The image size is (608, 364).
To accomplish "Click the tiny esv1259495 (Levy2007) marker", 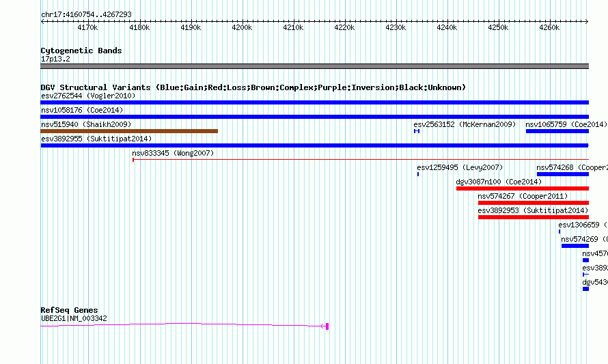I will point(418,174).
